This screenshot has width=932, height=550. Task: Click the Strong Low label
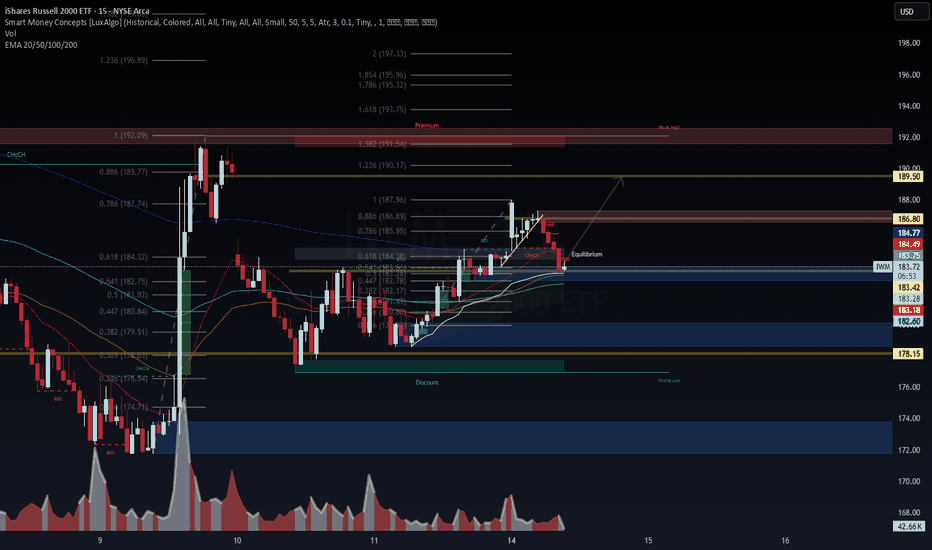[669, 381]
